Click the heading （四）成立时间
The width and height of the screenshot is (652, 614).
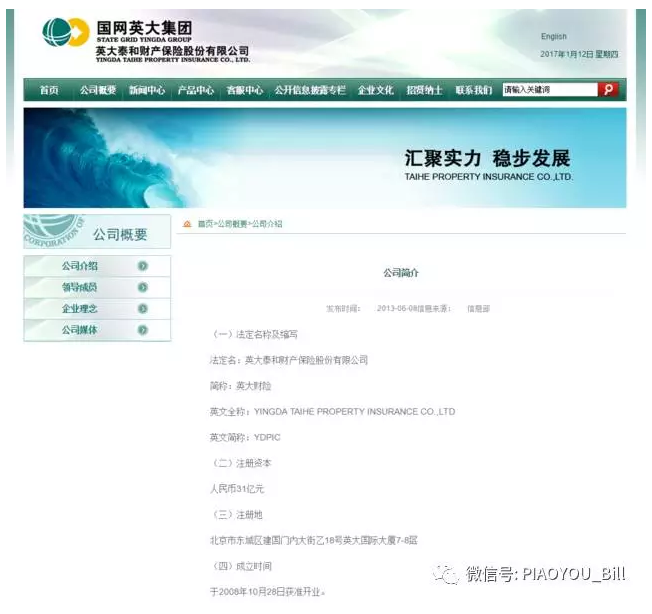[241, 566]
